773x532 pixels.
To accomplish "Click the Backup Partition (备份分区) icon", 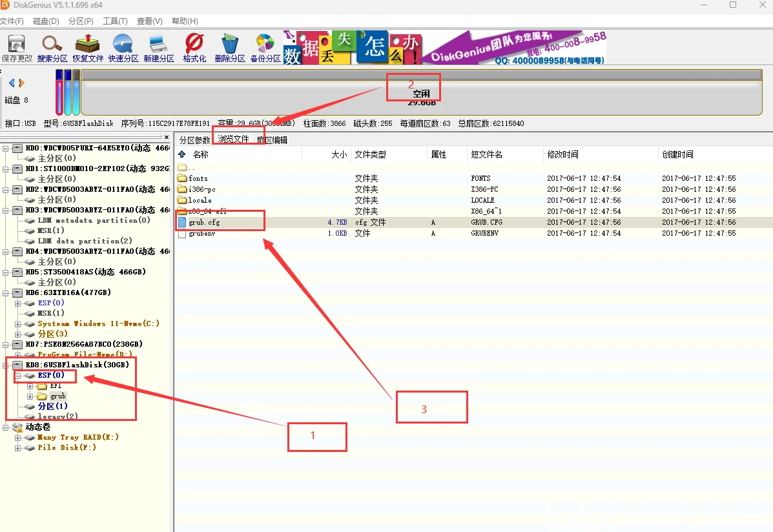I will (265, 48).
